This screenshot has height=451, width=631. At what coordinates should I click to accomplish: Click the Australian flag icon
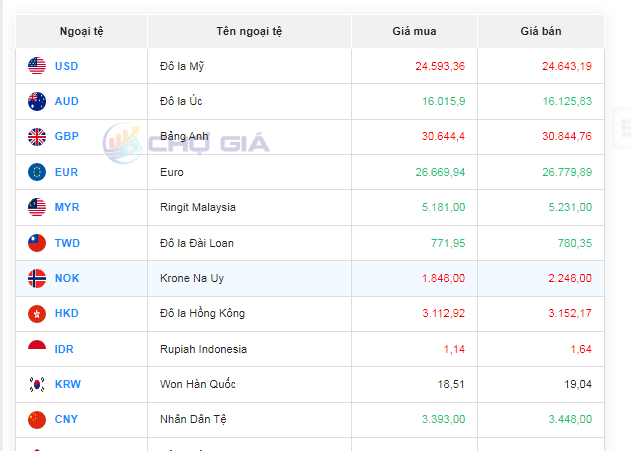click(37, 101)
